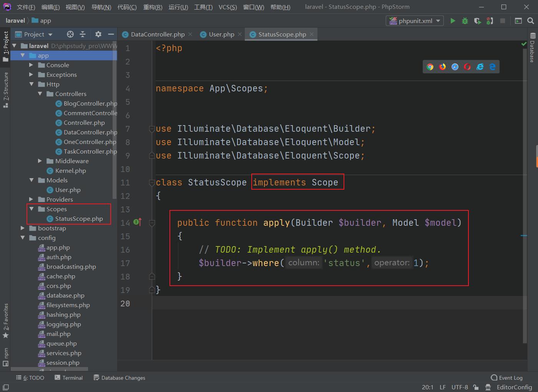Switch to DataController.php tab

pyautogui.click(x=158, y=34)
